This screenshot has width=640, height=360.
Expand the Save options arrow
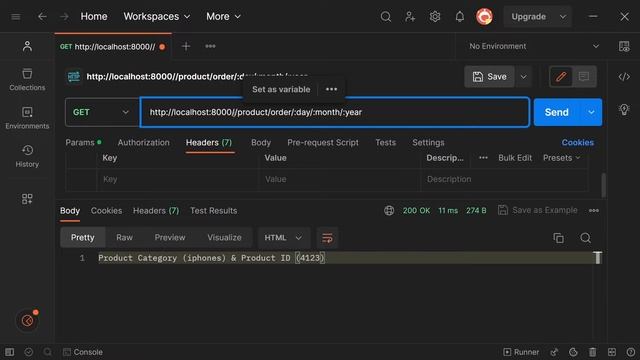coord(523,77)
